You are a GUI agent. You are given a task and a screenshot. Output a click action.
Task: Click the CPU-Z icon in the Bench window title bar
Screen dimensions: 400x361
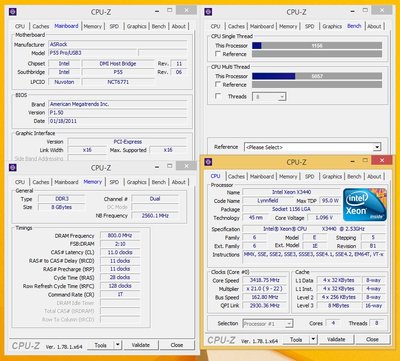pyautogui.click(x=208, y=12)
